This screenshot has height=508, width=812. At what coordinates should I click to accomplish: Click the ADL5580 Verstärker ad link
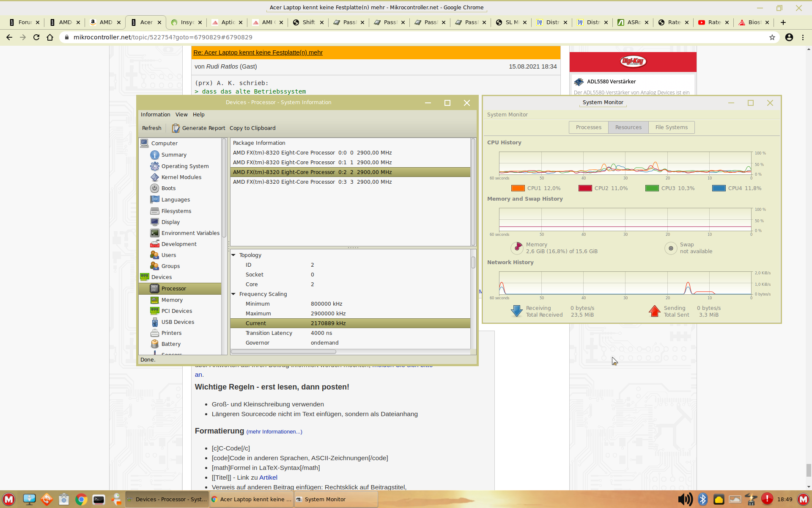[611, 82]
